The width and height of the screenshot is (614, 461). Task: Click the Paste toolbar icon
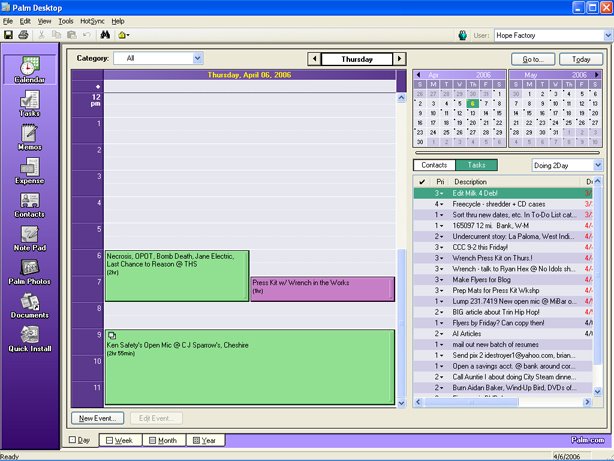[x=72, y=35]
